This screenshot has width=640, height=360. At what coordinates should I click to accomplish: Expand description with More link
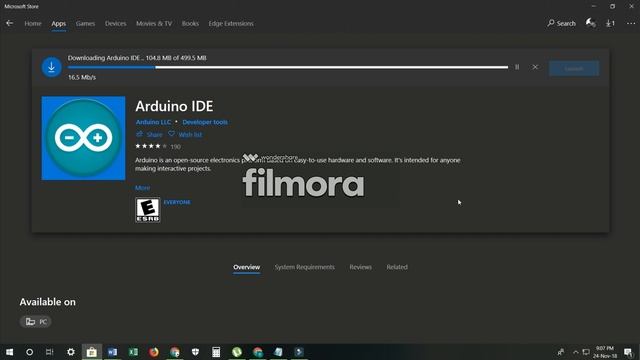pyautogui.click(x=142, y=188)
